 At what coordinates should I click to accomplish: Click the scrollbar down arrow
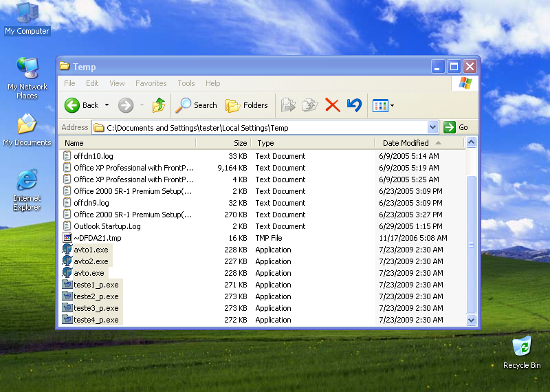[x=471, y=320]
